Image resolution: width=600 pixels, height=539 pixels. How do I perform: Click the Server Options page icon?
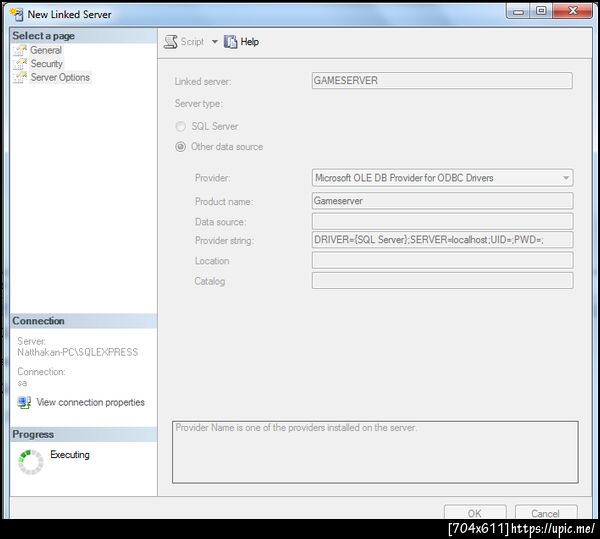tap(20, 77)
